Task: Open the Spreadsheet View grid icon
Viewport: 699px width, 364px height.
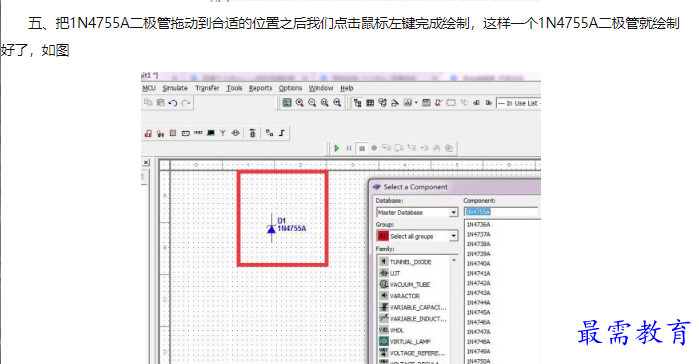Action: click(370, 103)
